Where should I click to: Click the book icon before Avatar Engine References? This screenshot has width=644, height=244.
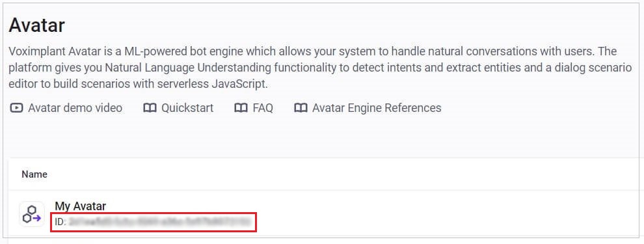click(301, 108)
